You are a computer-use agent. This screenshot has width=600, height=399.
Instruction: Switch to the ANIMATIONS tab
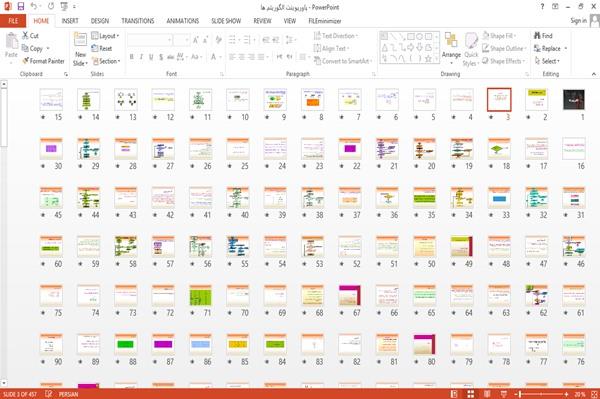183,21
